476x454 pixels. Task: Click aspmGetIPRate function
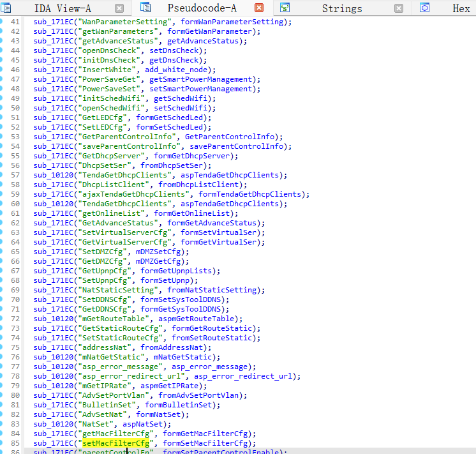169,386
